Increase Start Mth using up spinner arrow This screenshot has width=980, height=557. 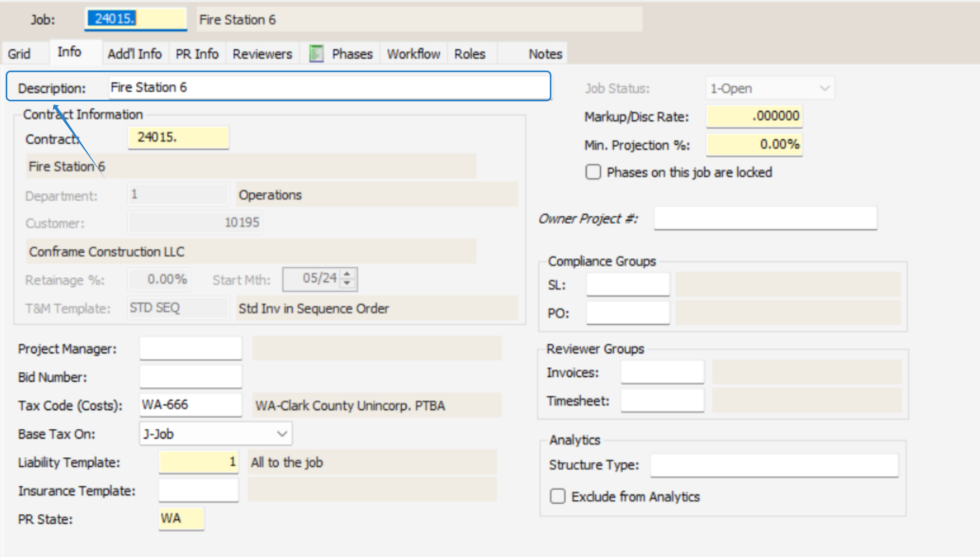347,274
